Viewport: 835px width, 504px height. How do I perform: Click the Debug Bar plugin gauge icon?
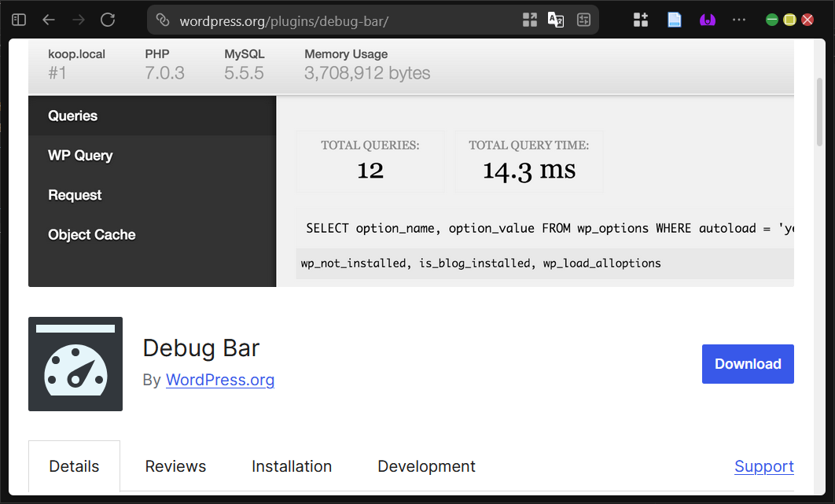[75, 364]
